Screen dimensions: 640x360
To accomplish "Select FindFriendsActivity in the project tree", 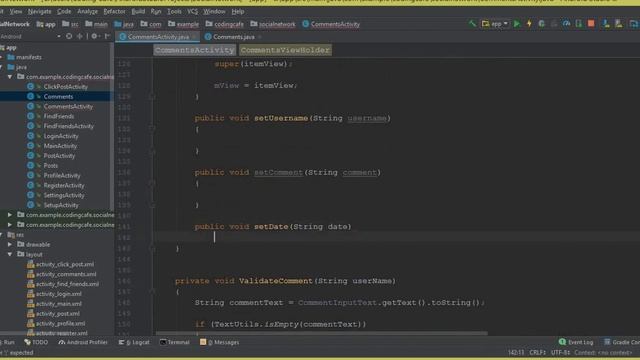I will 69,126.
